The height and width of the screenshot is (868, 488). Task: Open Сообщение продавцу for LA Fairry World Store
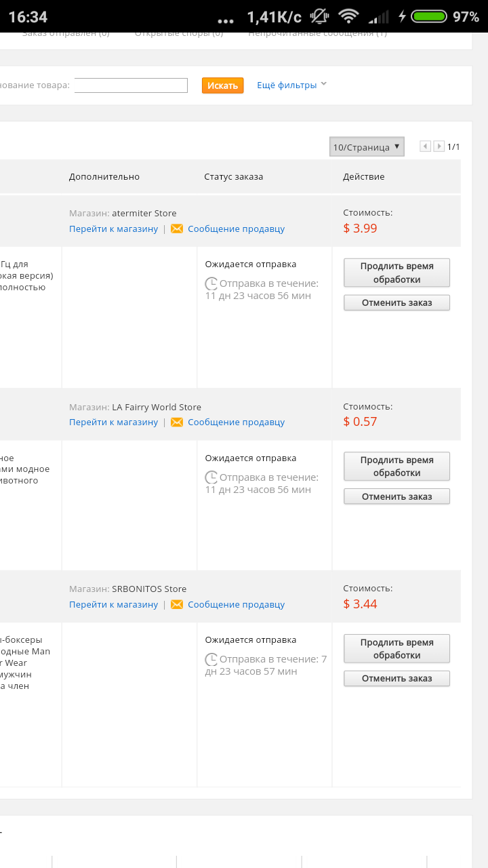[x=236, y=422]
